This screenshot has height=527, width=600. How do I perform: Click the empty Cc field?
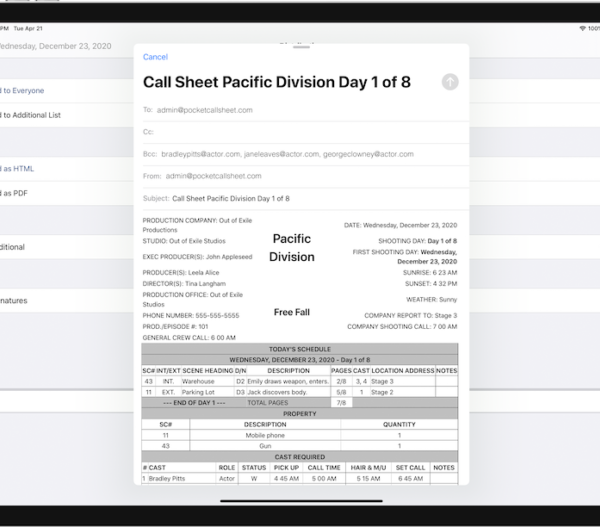click(300, 132)
